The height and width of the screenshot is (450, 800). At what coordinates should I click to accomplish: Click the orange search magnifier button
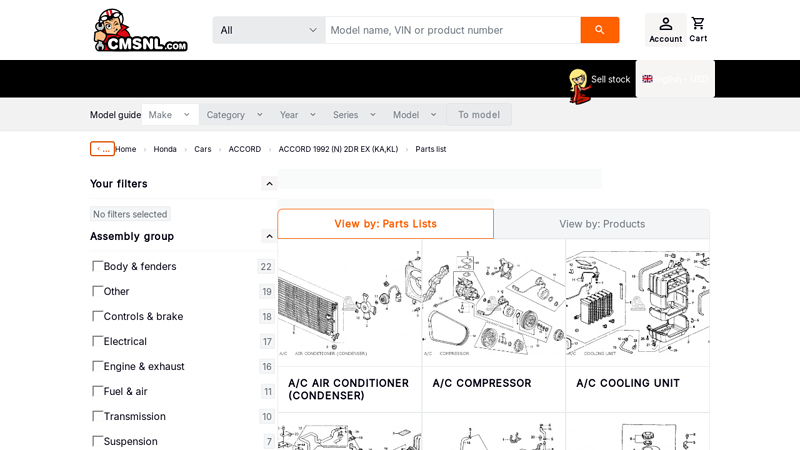(599, 30)
